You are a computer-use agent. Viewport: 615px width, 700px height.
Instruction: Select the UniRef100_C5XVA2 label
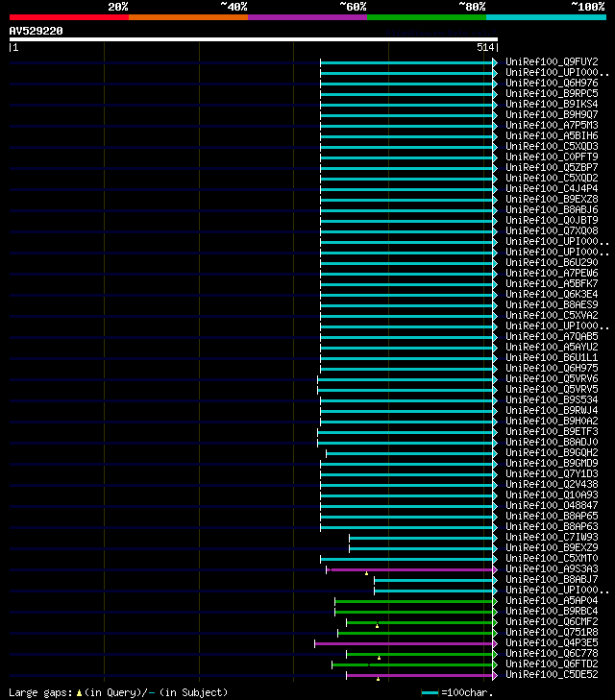pyautogui.click(x=552, y=315)
